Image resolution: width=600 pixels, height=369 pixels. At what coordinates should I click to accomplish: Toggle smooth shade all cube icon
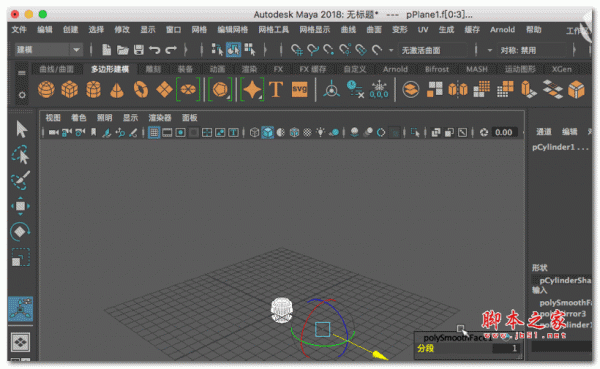coord(267,132)
